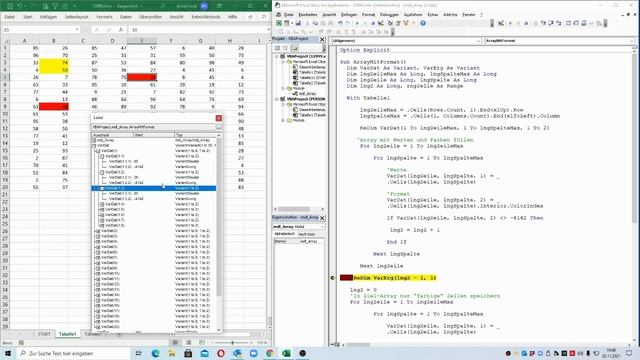Close the Project explorer panel
The width and height of the screenshot is (640, 360).
point(322,39)
